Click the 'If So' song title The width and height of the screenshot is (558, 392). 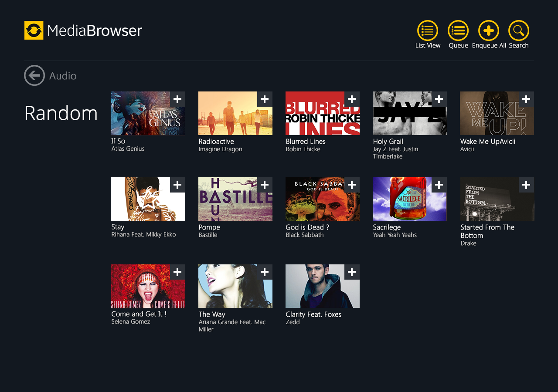coord(118,141)
